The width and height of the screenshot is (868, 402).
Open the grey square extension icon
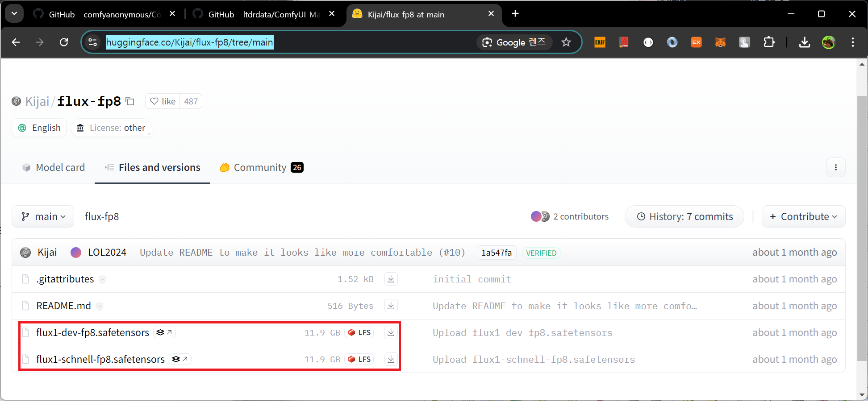click(x=744, y=42)
